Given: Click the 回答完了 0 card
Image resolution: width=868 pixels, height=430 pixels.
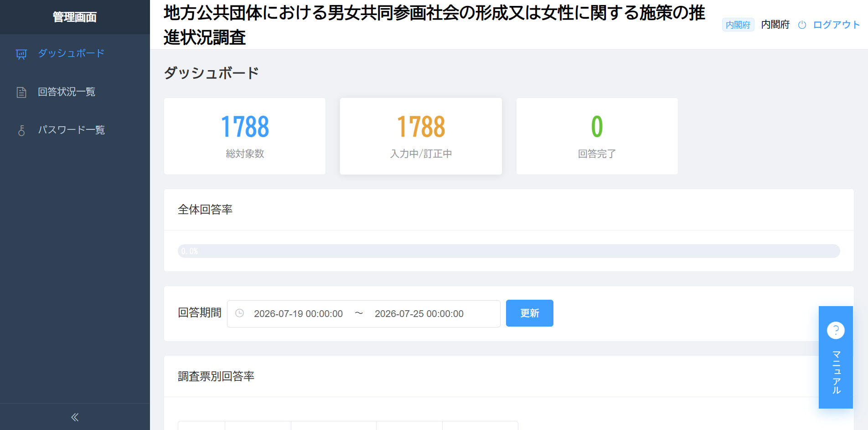Looking at the screenshot, I should tap(597, 136).
